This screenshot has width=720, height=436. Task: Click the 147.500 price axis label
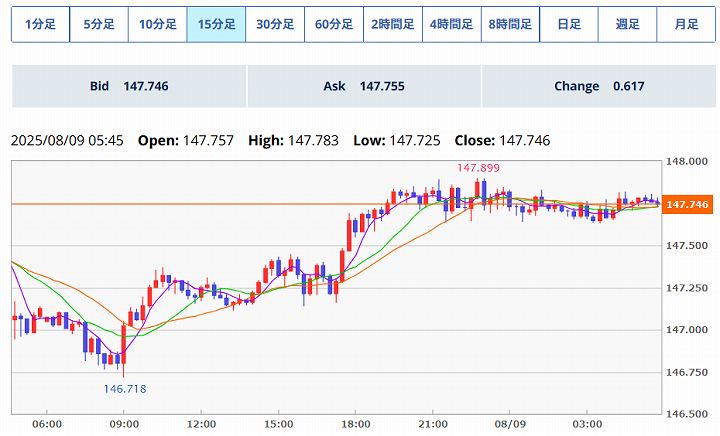tap(687, 246)
